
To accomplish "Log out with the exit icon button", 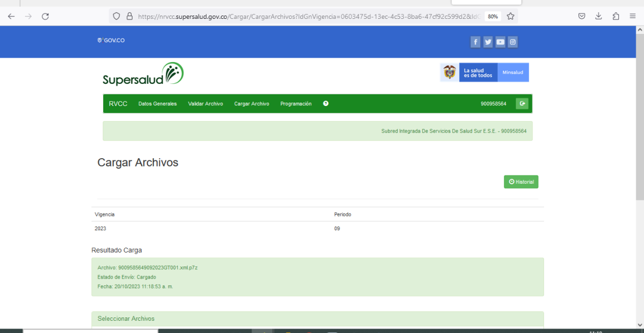I will click(x=522, y=103).
